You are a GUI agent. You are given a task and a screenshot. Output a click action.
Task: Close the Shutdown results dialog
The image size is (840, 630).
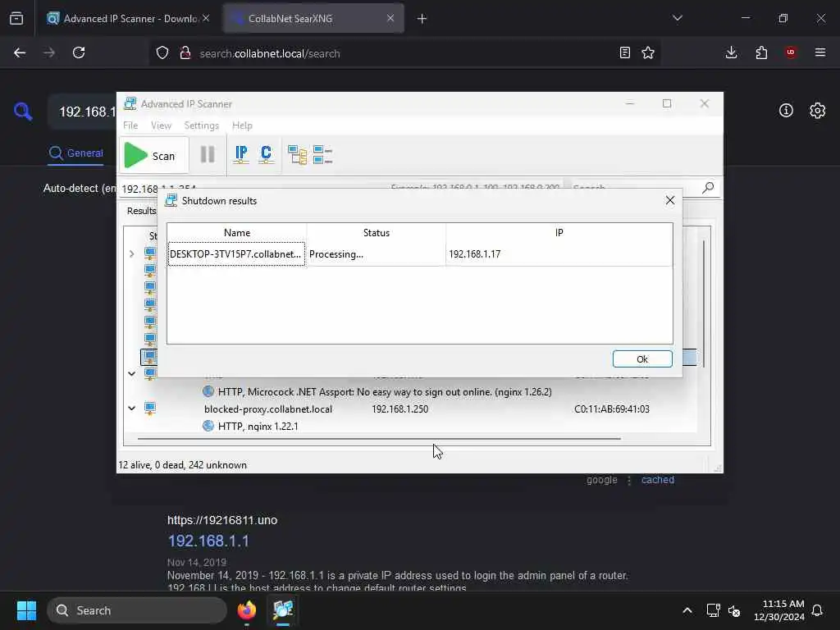(669, 200)
